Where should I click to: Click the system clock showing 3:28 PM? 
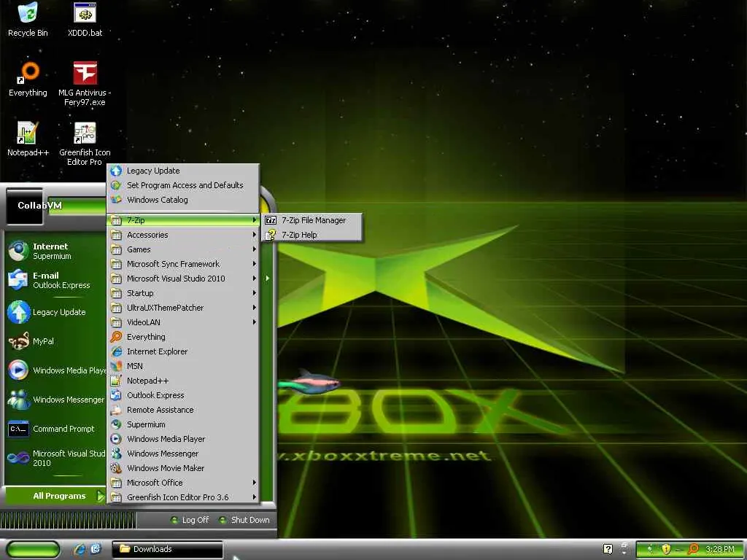tap(720, 549)
